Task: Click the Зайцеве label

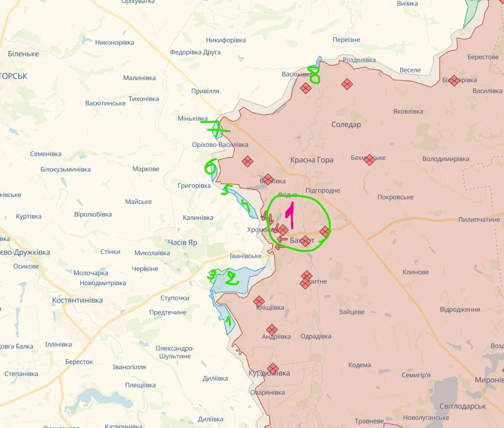Action: click(x=351, y=312)
